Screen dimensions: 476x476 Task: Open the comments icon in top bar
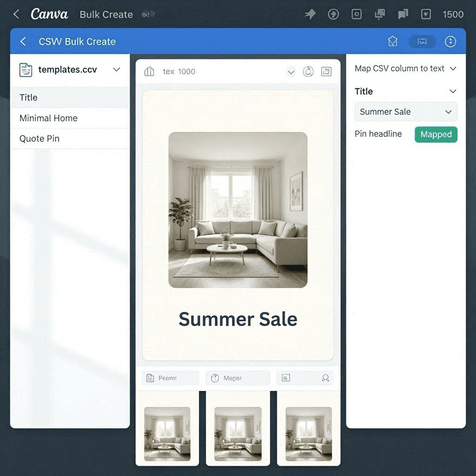403,14
